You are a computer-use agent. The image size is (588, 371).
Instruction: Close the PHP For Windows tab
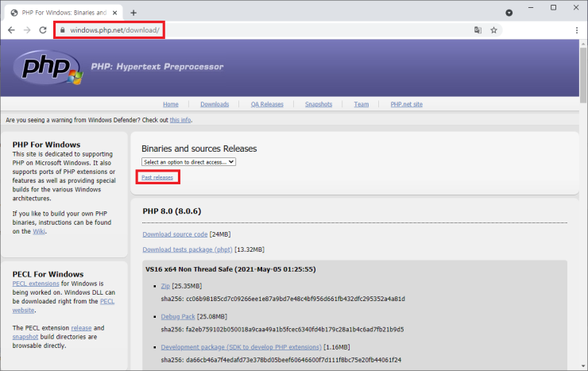(117, 12)
